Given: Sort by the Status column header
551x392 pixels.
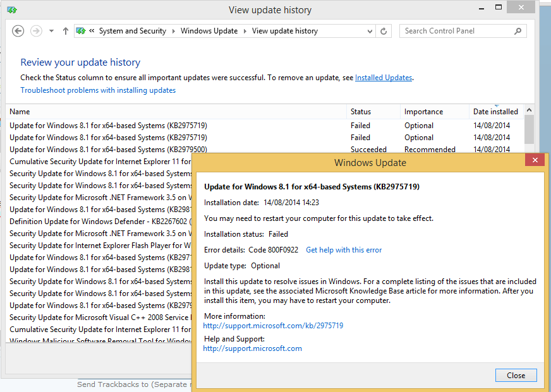Looking at the screenshot, I should [373, 112].
